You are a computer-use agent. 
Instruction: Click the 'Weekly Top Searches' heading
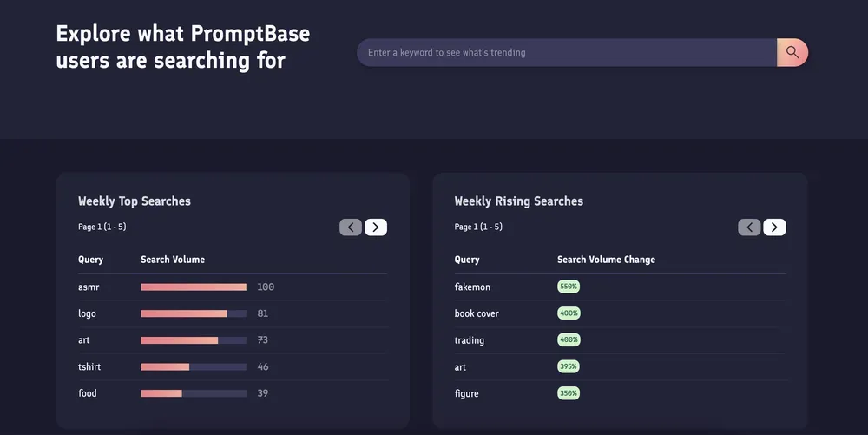point(135,201)
